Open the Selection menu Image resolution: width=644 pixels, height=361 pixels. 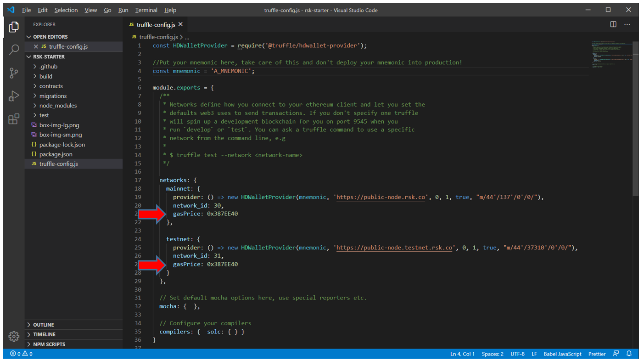click(66, 10)
